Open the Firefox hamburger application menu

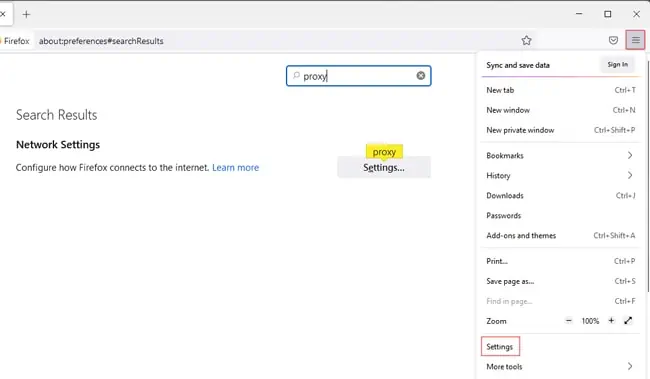(635, 40)
